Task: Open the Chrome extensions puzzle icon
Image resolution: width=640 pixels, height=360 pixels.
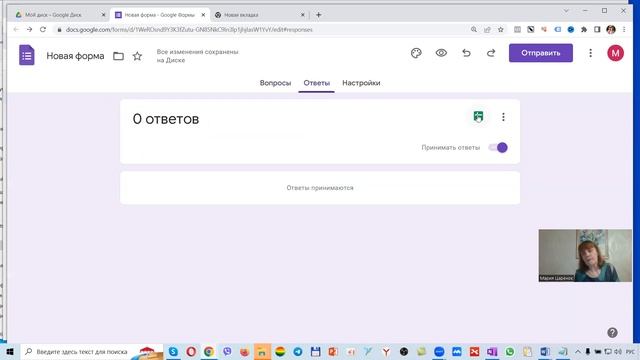Action: (x=584, y=29)
